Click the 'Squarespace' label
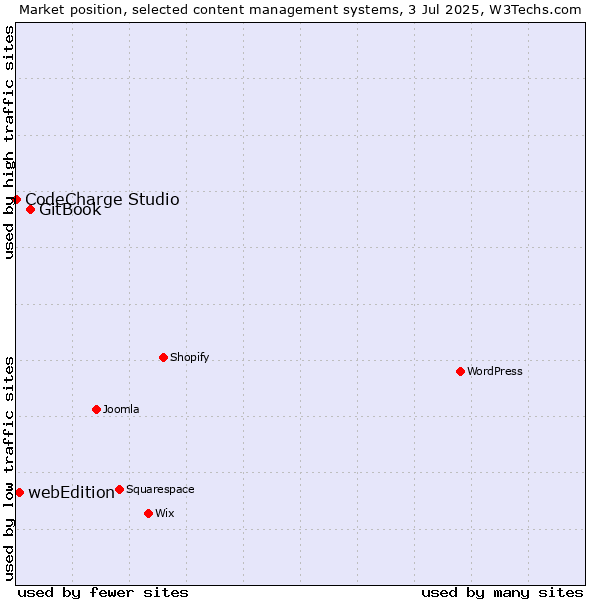Image resolution: width=600 pixels, height=600 pixels. click(160, 489)
